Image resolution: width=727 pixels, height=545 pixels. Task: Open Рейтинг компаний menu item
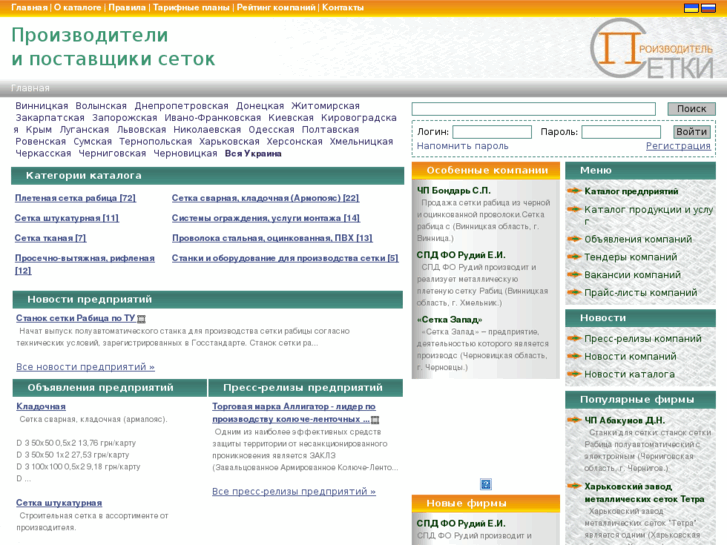[x=276, y=7]
